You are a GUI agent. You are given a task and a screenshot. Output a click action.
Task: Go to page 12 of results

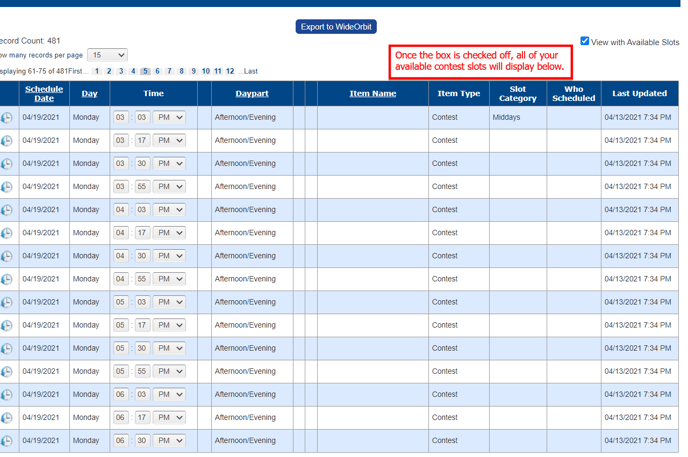(x=230, y=72)
